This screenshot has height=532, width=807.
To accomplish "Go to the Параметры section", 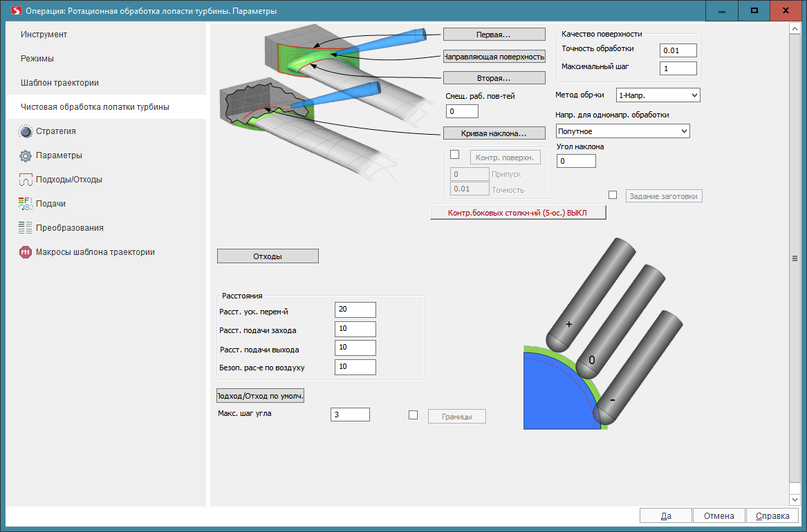I will (x=59, y=155).
